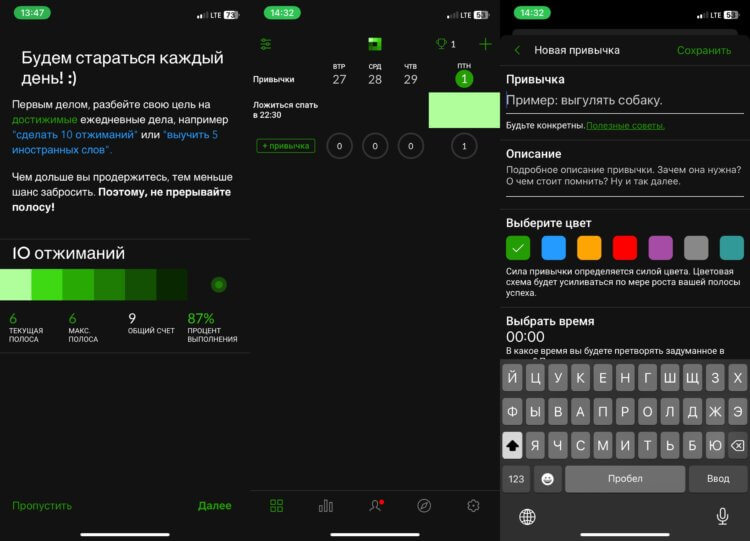Open the Ложиться спать в 22:30 habit
750x541 pixels.
tap(285, 110)
